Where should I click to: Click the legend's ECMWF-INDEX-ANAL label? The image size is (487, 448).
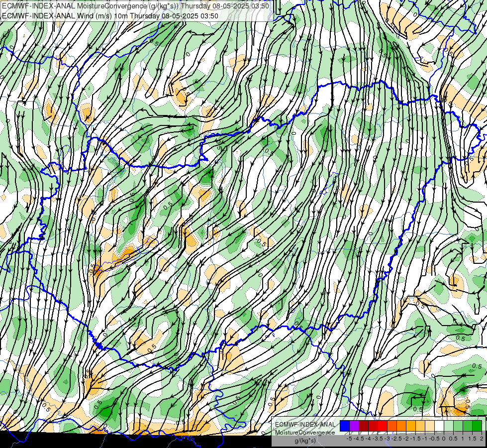305,425
